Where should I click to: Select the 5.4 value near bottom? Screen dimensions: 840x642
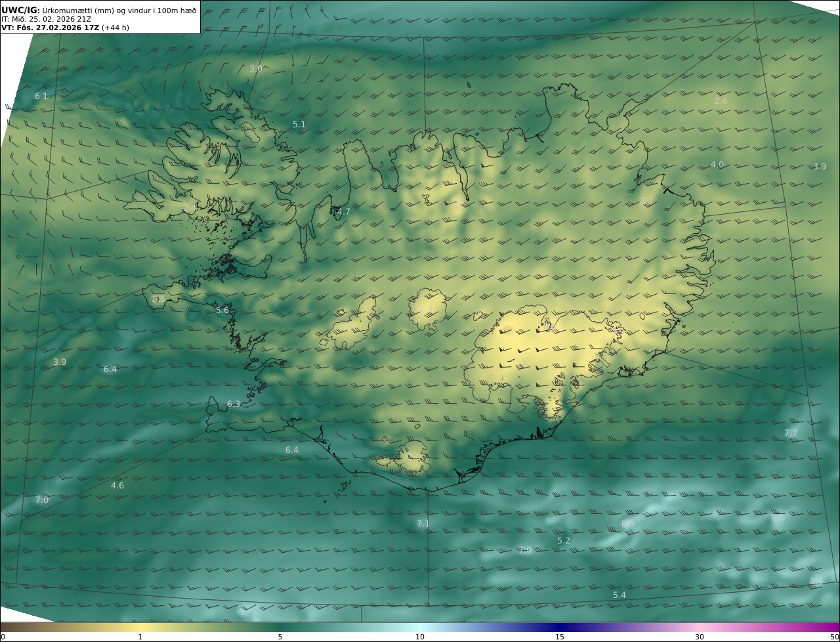click(x=619, y=595)
